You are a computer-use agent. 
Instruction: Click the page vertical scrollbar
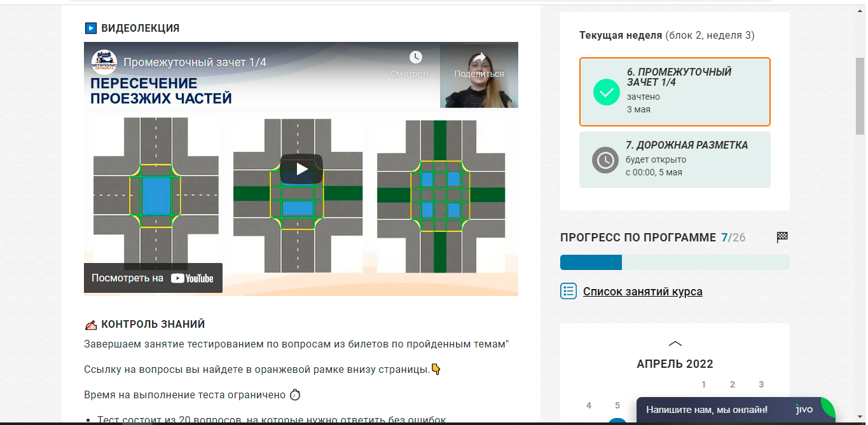pyautogui.click(x=860, y=95)
